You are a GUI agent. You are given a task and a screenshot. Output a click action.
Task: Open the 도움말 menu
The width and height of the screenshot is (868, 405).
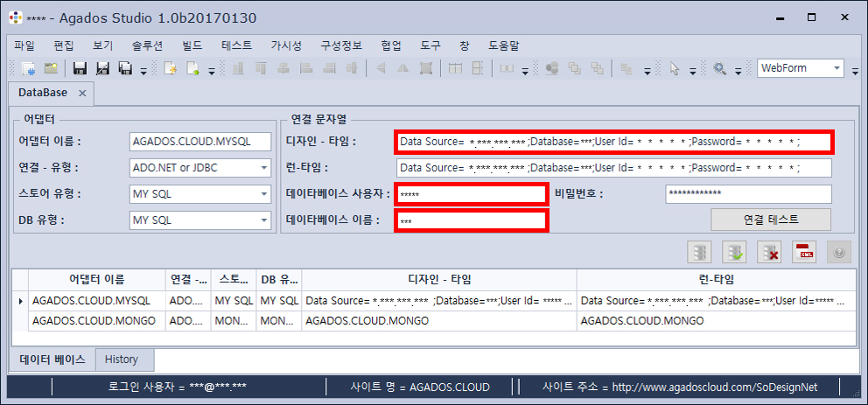click(504, 45)
